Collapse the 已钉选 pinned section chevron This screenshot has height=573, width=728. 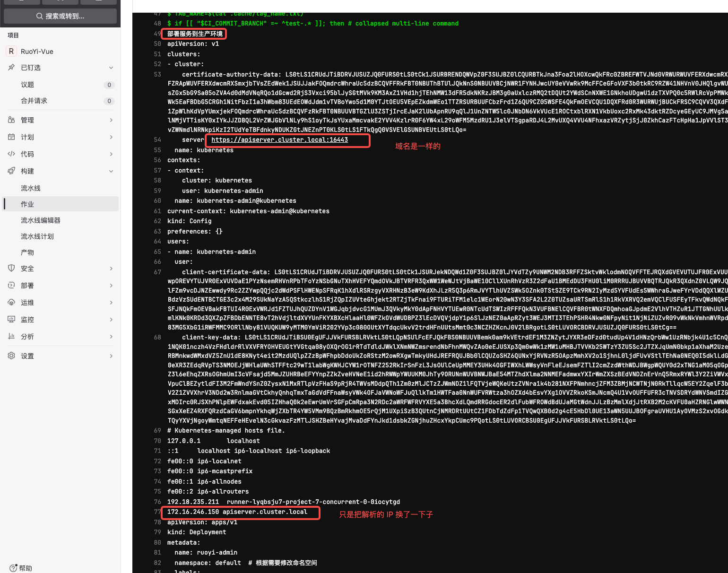click(x=111, y=68)
